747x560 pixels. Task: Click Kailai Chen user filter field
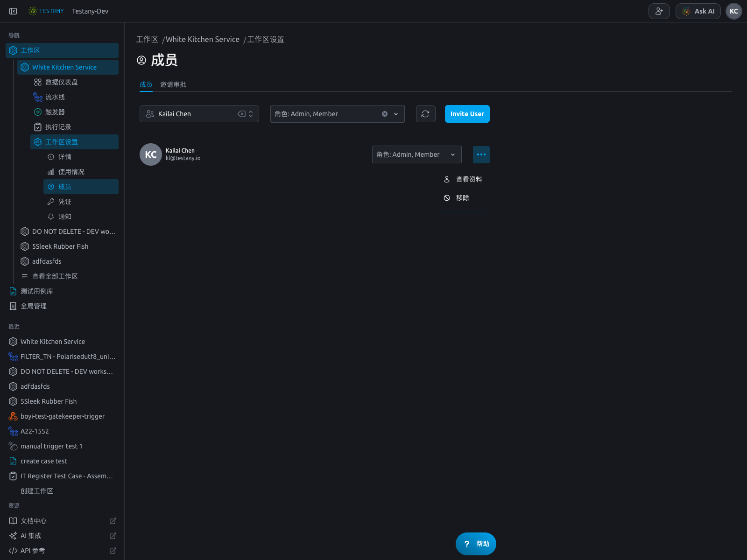(199, 114)
